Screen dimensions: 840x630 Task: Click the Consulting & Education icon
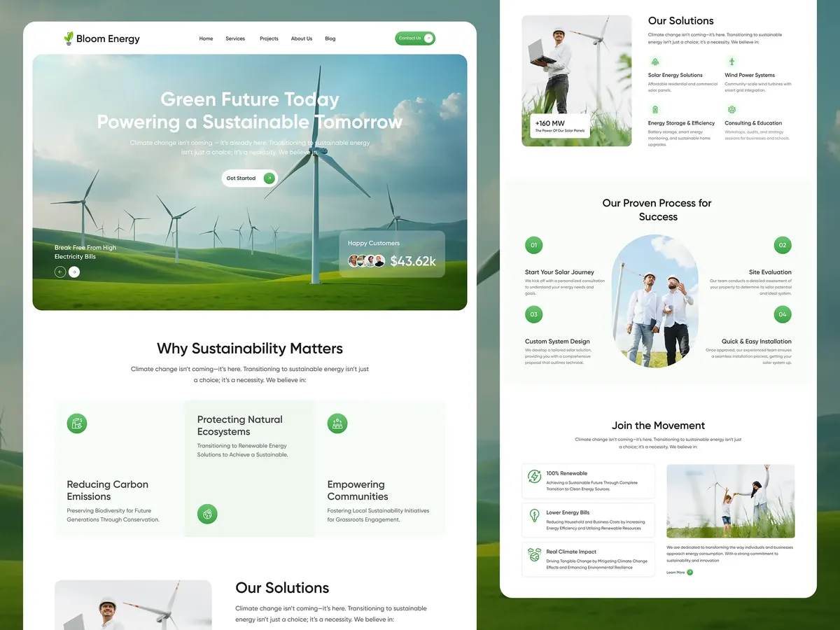tap(731, 110)
